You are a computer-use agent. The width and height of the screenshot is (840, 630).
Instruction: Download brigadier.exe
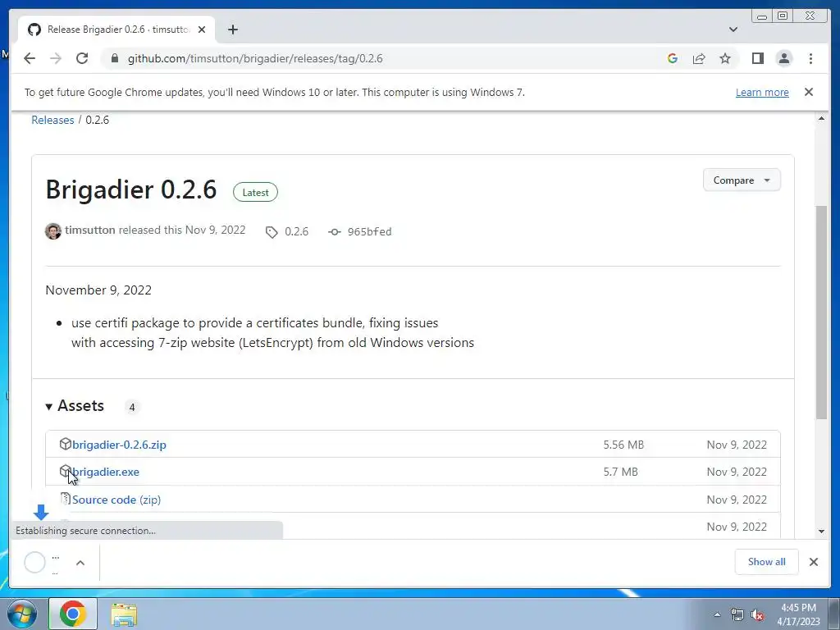pos(106,472)
